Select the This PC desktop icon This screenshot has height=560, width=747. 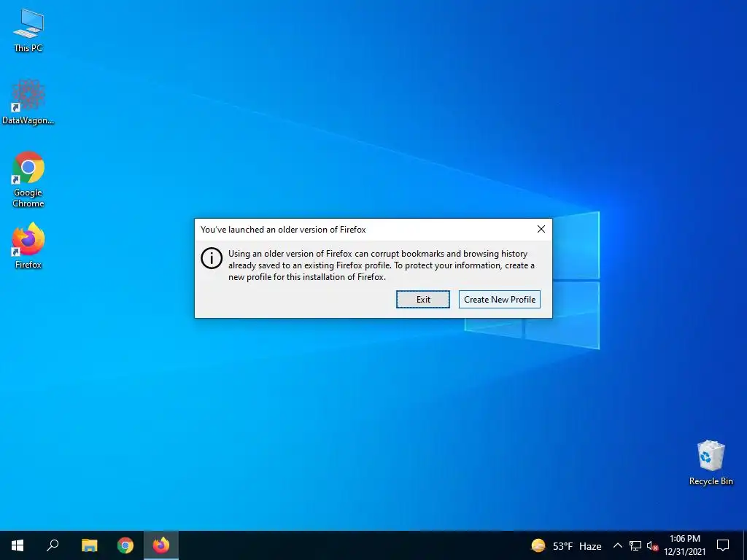click(28, 29)
